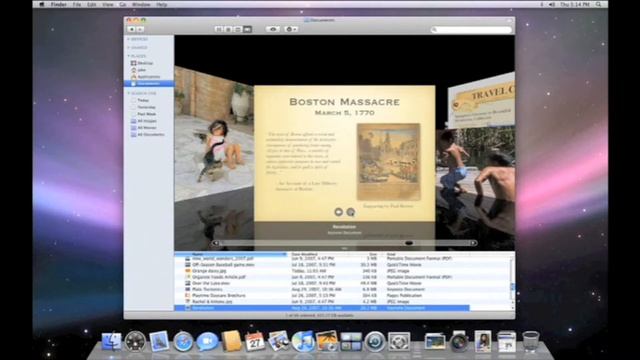The width and height of the screenshot is (640, 360).
Task: Select the Rachel & Kittens jpg row
Action: click(322, 302)
